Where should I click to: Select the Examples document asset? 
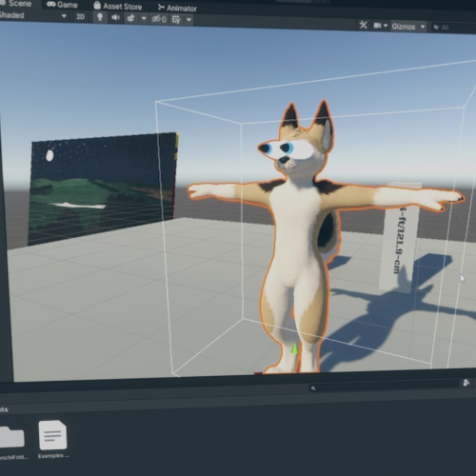(52, 435)
